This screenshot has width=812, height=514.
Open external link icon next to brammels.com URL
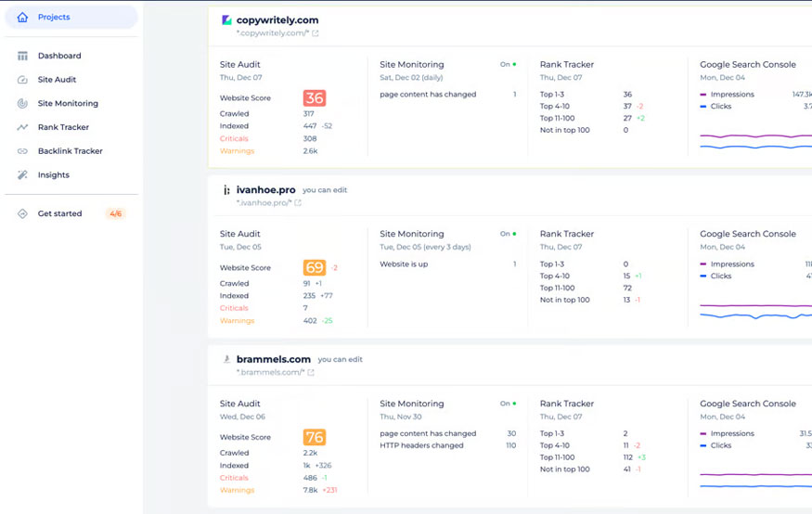[x=311, y=373]
